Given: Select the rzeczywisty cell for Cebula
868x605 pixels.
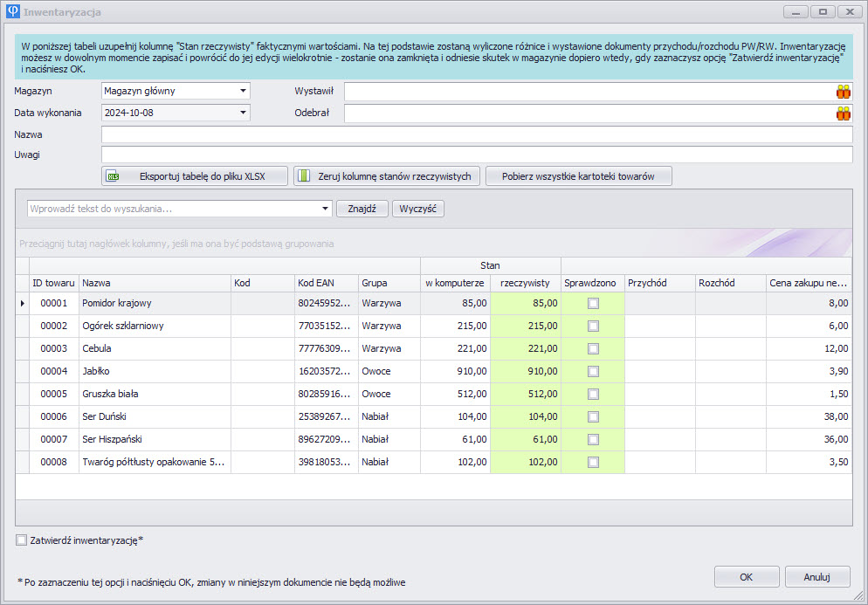Looking at the screenshot, I should click(526, 348).
